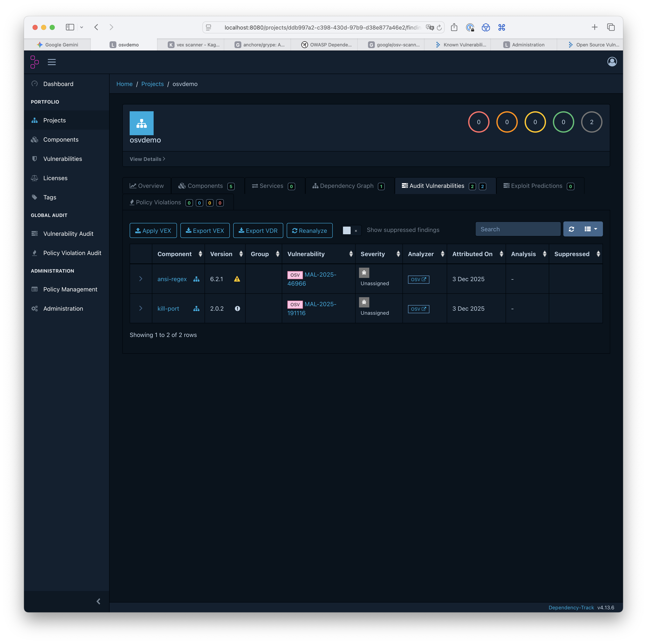Viewport: 647px width, 644px height.
Task: Click the hamburger menu icon in header
Action: pyautogui.click(x=52, y=62)
